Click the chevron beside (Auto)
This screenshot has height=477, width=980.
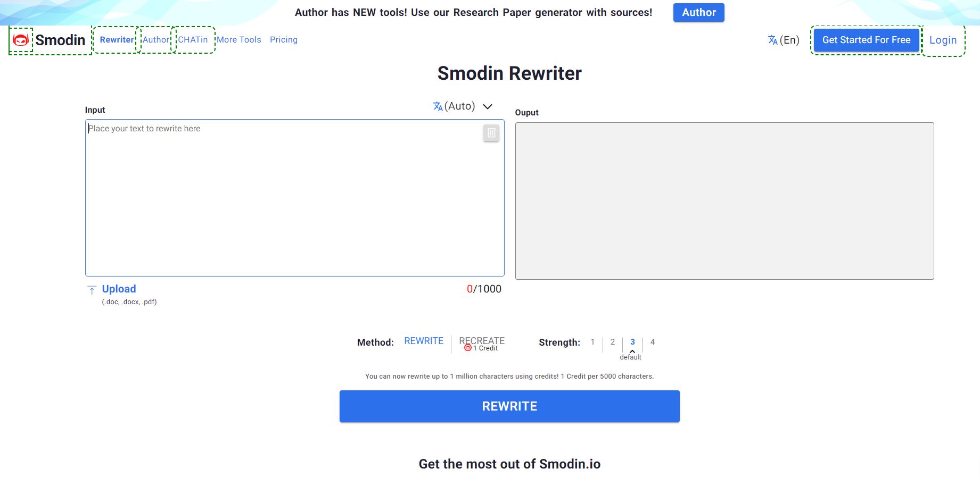coord(488,106)
